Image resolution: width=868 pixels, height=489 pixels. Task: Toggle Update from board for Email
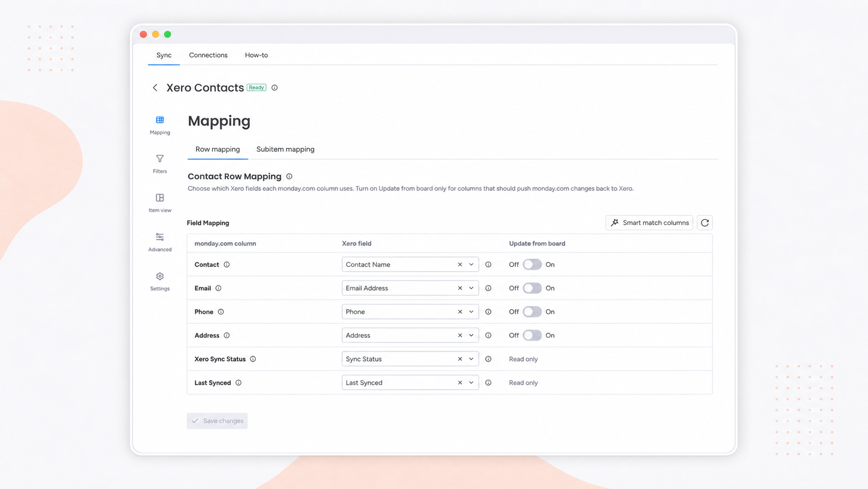[x=532, y=288]
